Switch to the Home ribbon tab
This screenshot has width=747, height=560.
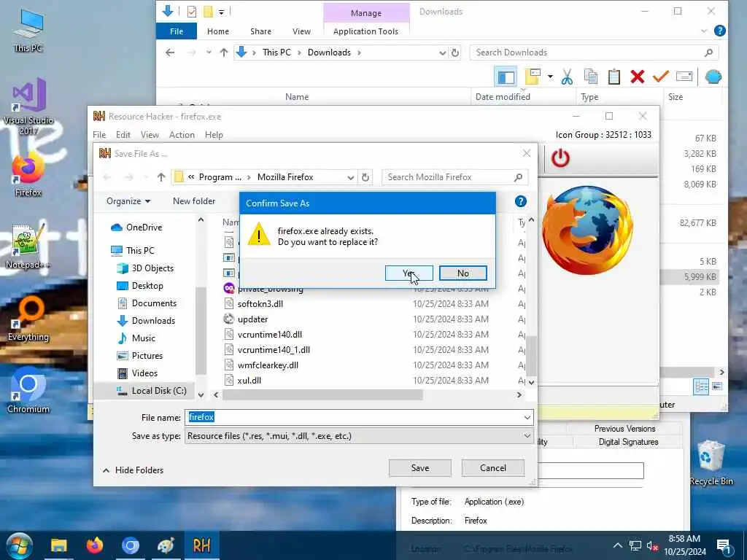click(x=217, y=31)
